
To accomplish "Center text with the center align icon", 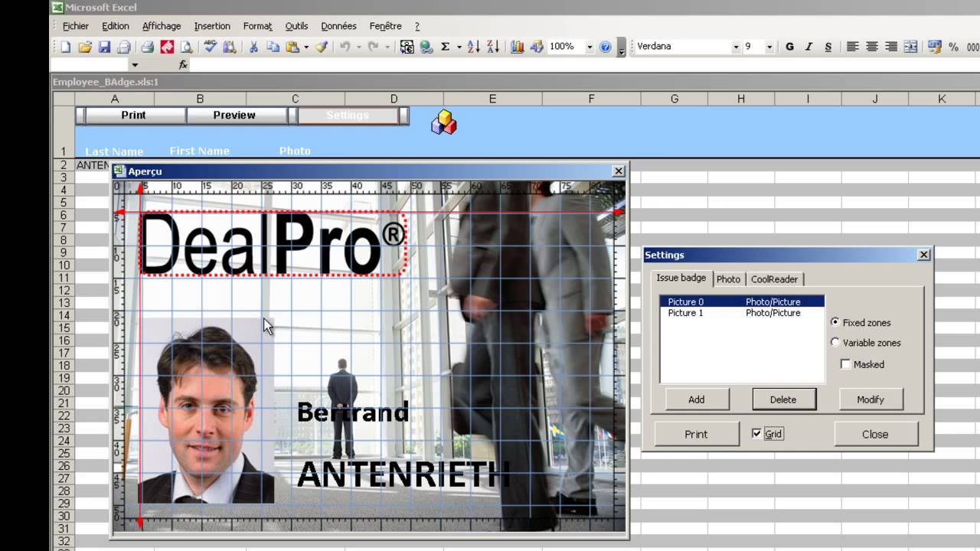I will [871, 47].
